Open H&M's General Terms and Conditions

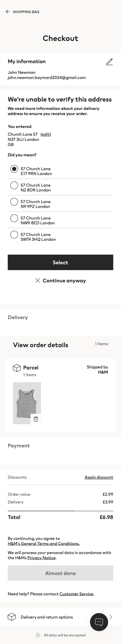click(43, 544)
